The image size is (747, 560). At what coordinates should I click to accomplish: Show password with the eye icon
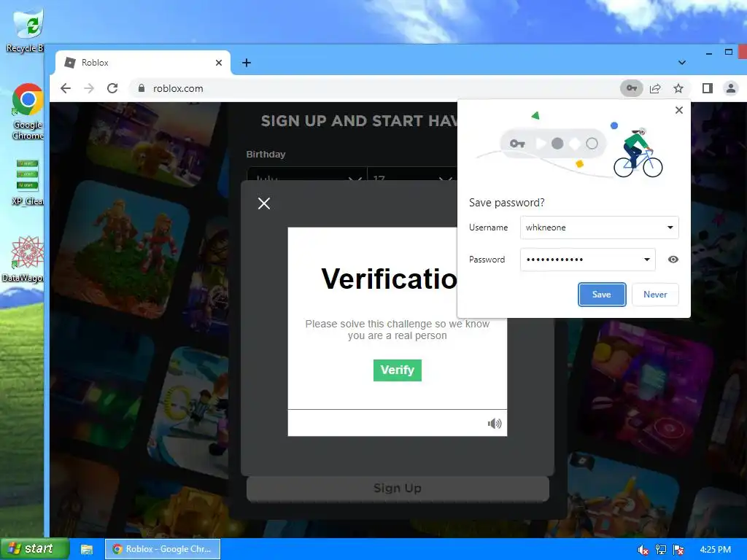point(673,260)
